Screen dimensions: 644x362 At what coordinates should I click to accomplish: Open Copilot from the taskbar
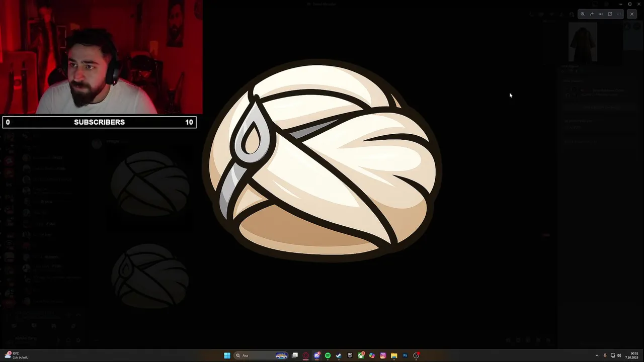(x=372, y=355)
